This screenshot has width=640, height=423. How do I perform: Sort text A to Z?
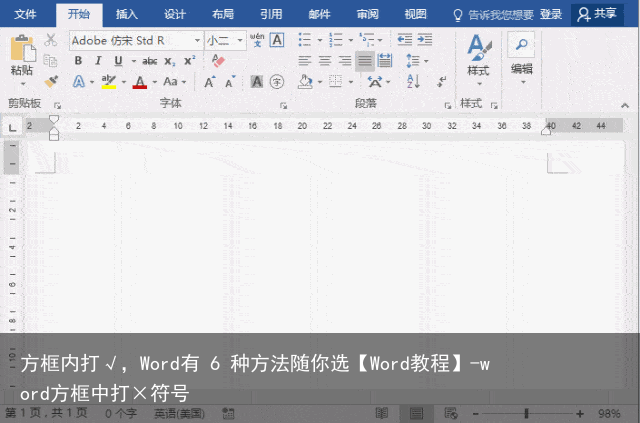[x=413, y=82]
